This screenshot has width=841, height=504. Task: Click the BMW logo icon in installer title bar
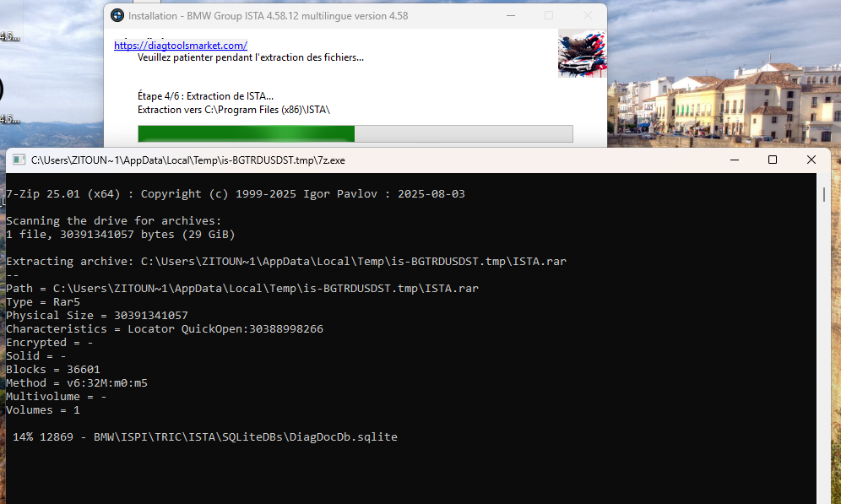pos(117,15)
